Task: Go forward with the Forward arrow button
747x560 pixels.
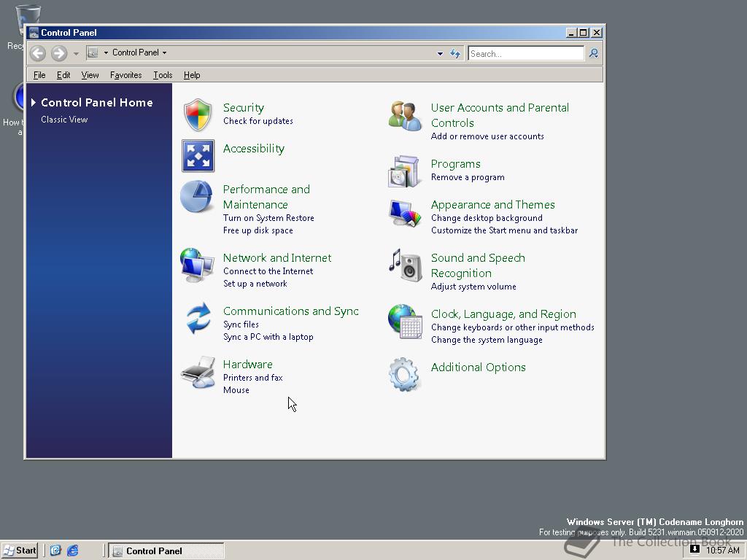Action: (59, 52)
